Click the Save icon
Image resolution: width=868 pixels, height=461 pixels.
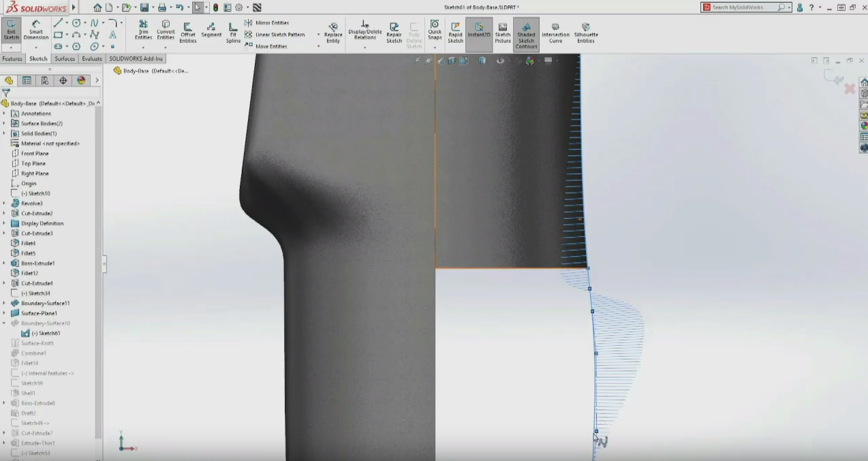point(144,7)
